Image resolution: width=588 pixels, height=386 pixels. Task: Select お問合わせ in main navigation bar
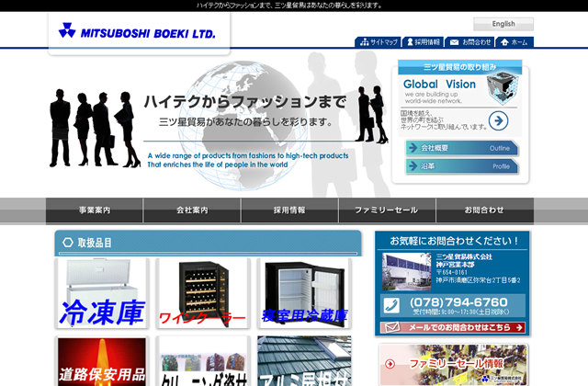pos(484,210)
